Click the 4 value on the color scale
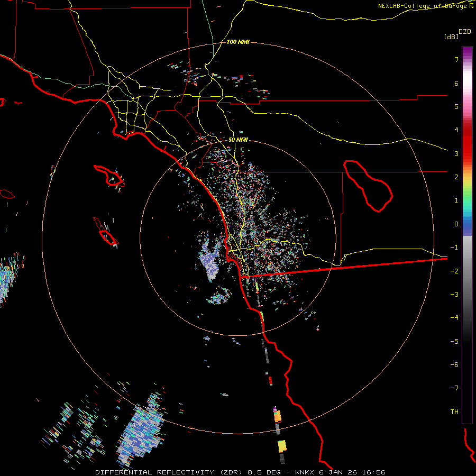This screenshot has height=476, width=476. (456, 130)
